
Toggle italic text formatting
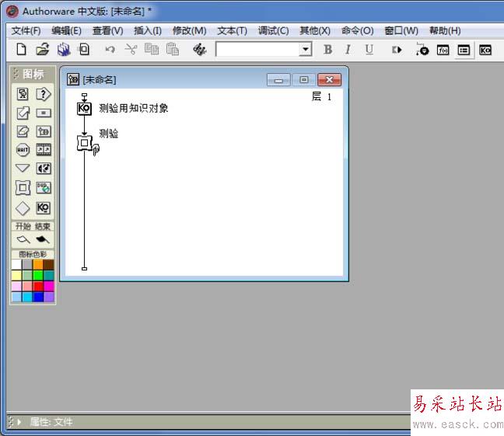[x=348, y=50]
